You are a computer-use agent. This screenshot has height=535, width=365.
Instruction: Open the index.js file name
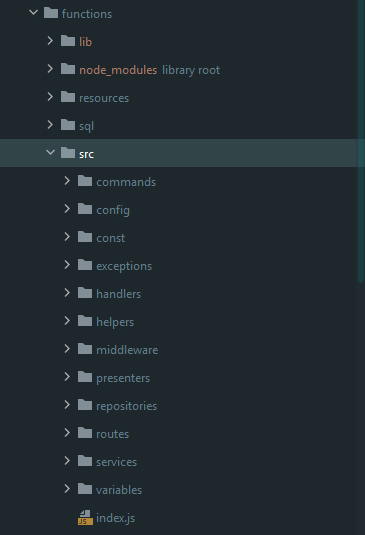pos(115,518)
